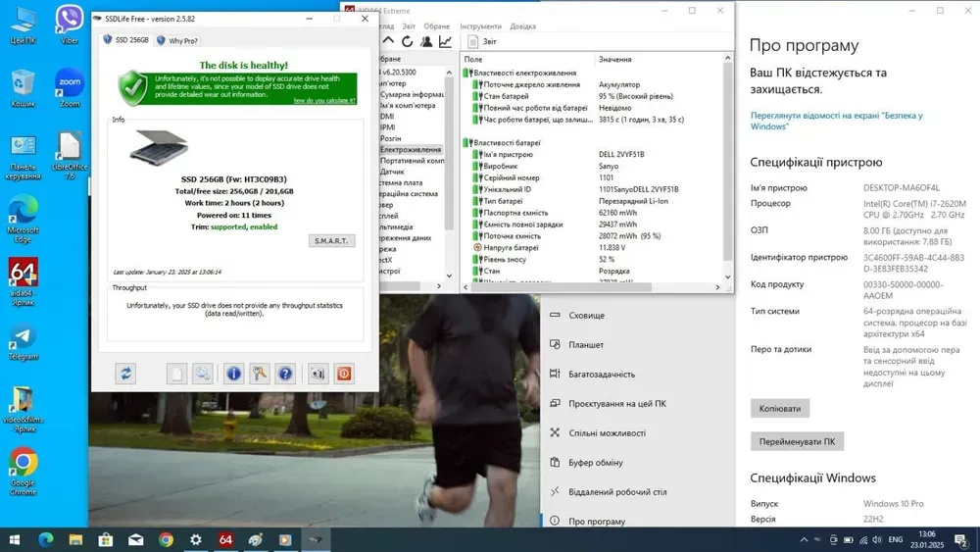Click the user icon in AIDA64 toolbar
The image size is (980, 552).
pos(426,42)
